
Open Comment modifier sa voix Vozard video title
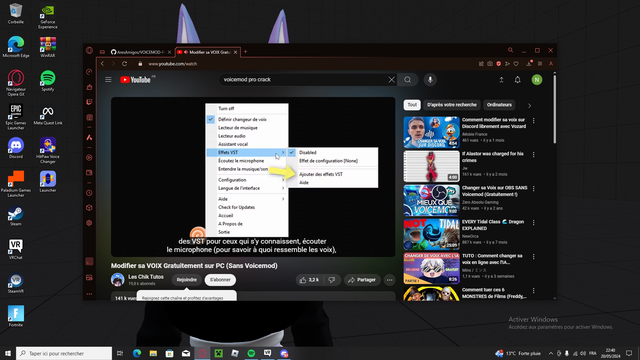pyautogui.click(x=494, y=123)
